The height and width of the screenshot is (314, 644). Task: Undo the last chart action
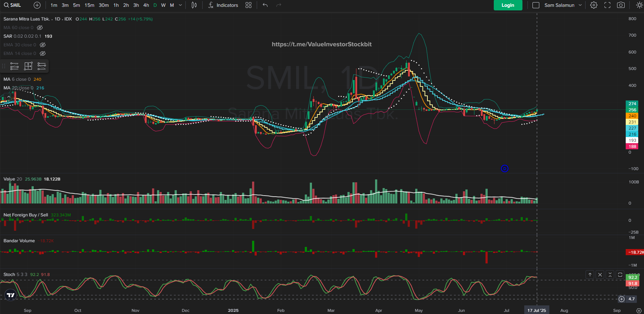pos(265,5)
